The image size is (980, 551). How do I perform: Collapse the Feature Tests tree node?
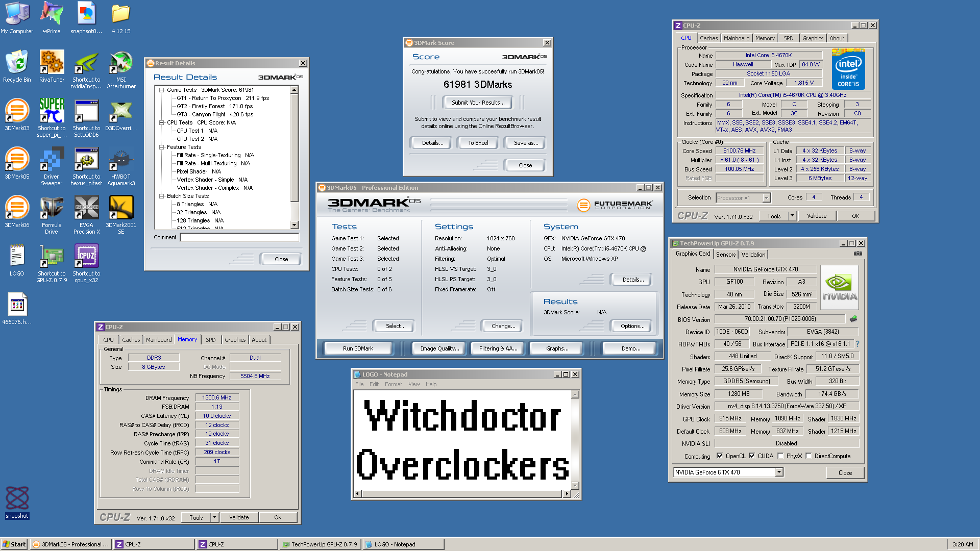[161, 147]
